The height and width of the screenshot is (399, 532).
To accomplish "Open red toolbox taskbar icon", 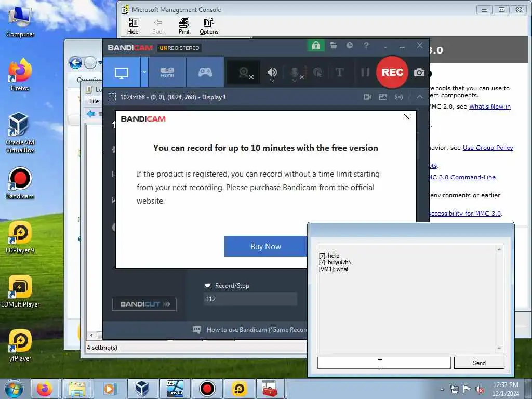I will (270, 389).
